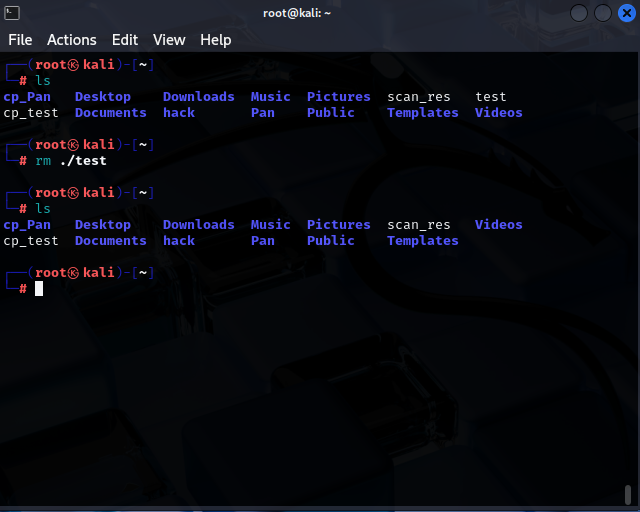Click 'Videos' in the second ls output

click(x=498, y=225)
